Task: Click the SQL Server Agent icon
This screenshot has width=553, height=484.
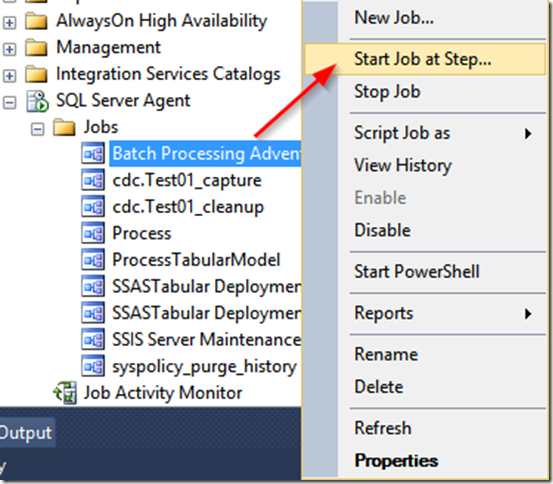Action: click(x=37, y=101)
